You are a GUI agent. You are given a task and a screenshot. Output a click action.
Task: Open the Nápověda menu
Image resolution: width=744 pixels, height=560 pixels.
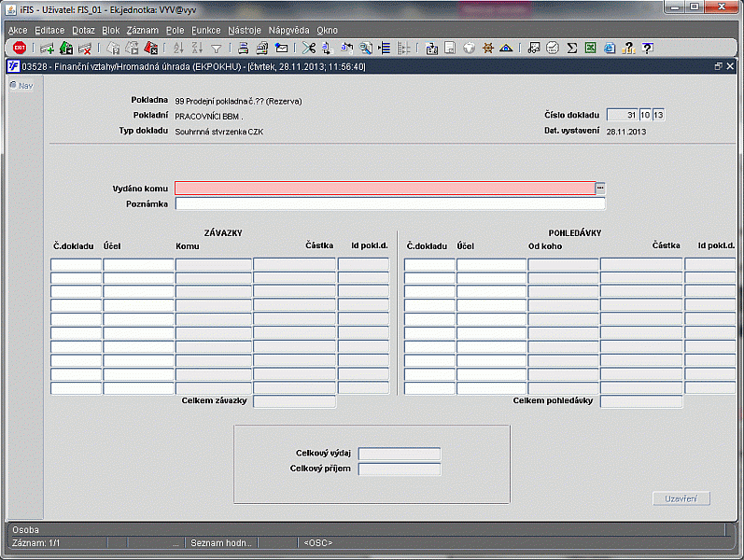[x=288, y=31]
